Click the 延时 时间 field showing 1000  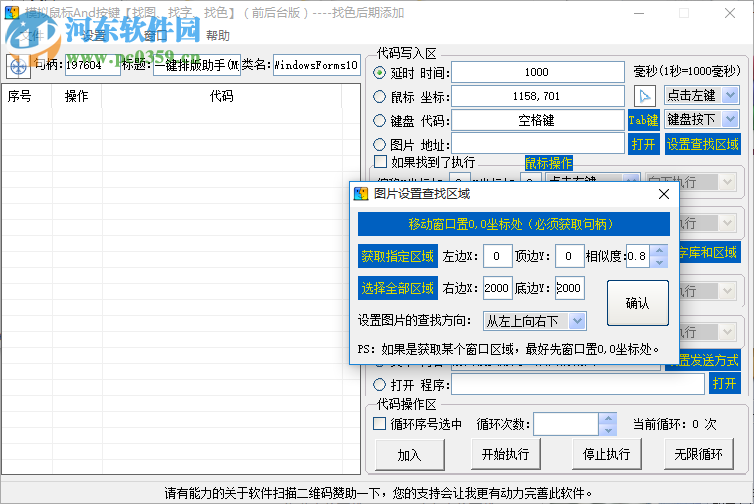[538, 72]
